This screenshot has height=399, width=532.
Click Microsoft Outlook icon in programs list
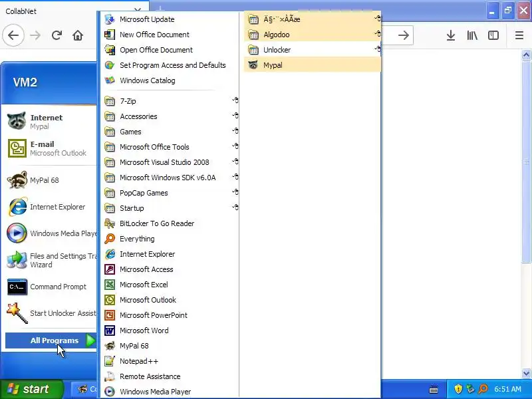coord(110,300)
